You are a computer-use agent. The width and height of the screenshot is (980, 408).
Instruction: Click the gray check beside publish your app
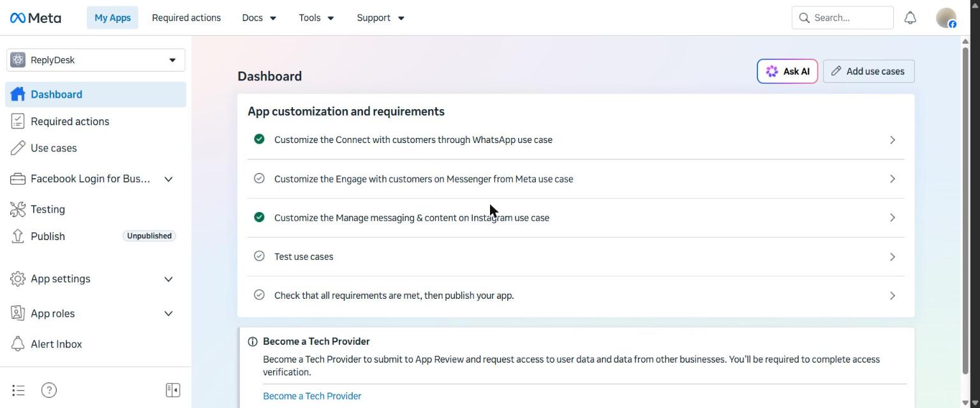point(259,295)
